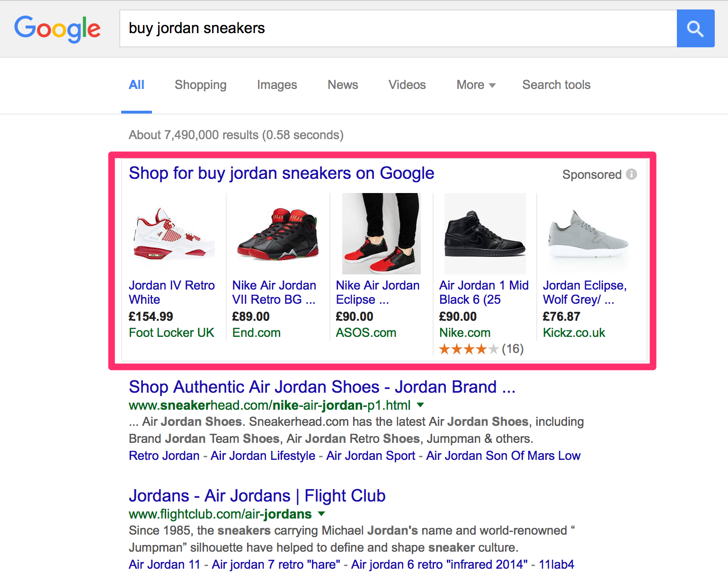Image resolution: width=728 pixels, height=581 pixels.
Task: Click the Kickz.co.uk seller name
Action: pos(574,333)
